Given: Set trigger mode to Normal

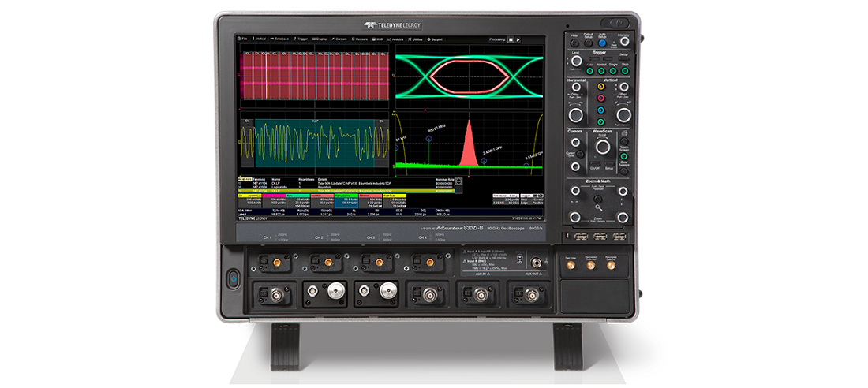Looking at the screenshot, I should (x=601, y=71).
